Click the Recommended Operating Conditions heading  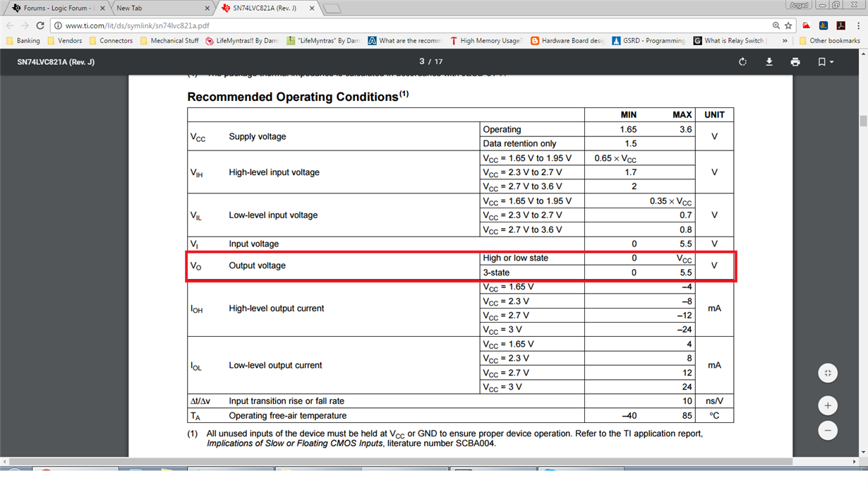pyautogui.click(x=298, y=97)
